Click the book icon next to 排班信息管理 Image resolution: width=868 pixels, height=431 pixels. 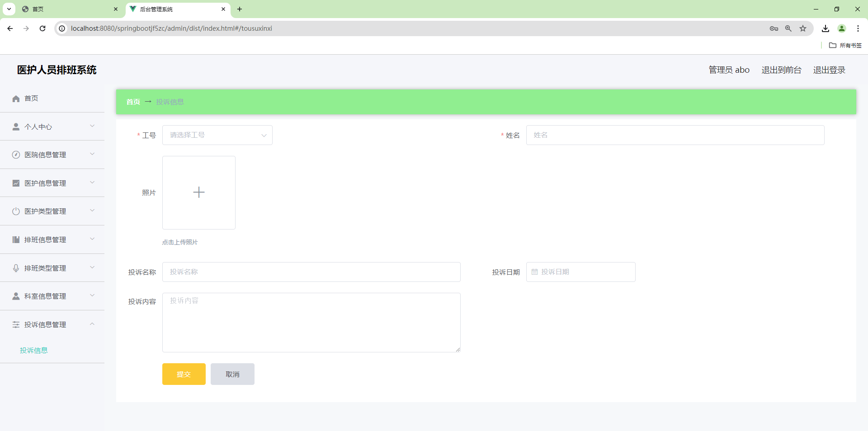click(16, 239)
